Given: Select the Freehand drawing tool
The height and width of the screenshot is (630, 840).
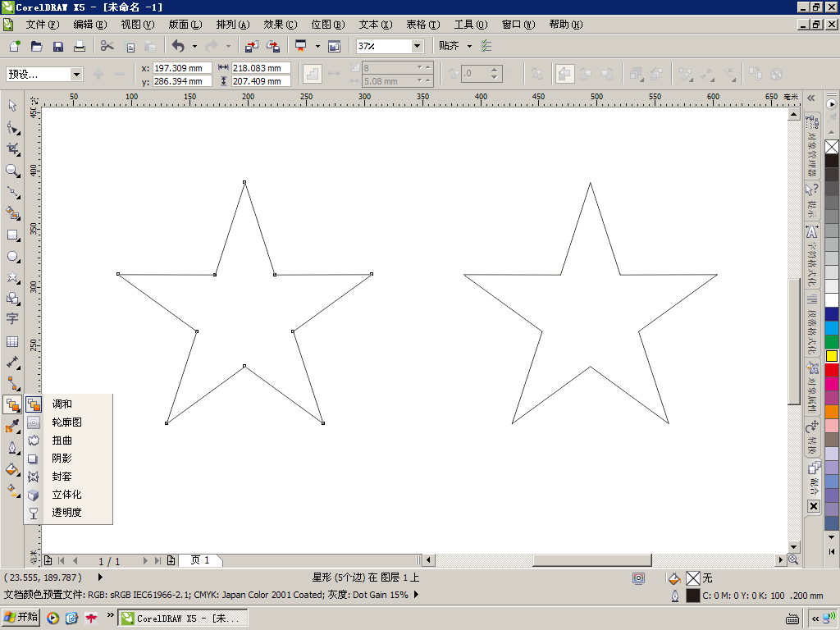Looking at the screenshot, I should (x=12, y=192).
